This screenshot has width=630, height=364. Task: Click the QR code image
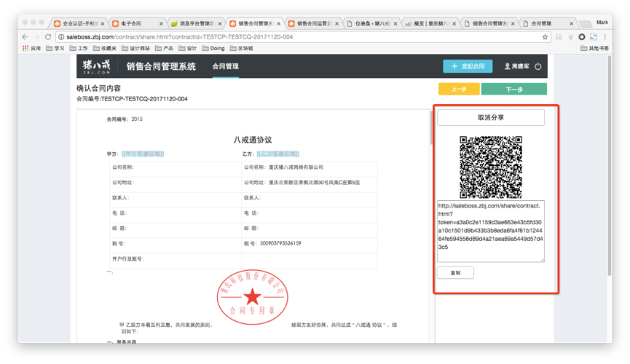click(491, 167)
